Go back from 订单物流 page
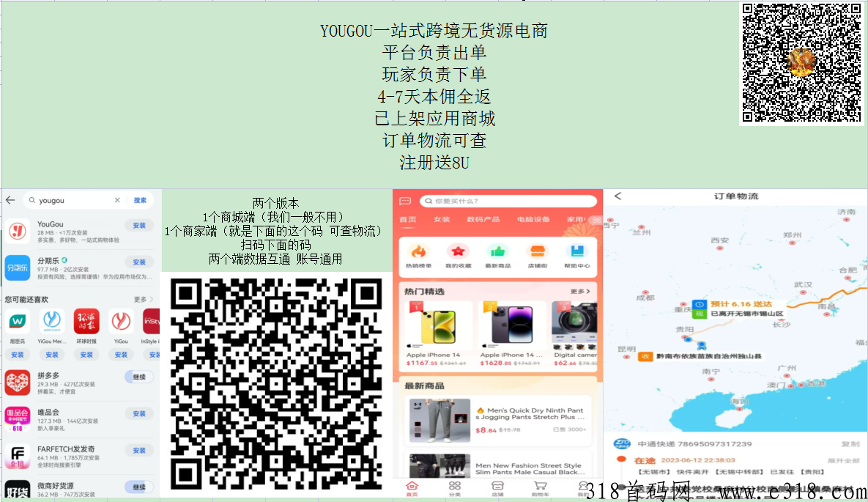868x502 pixels. click(x=617, y=196)
